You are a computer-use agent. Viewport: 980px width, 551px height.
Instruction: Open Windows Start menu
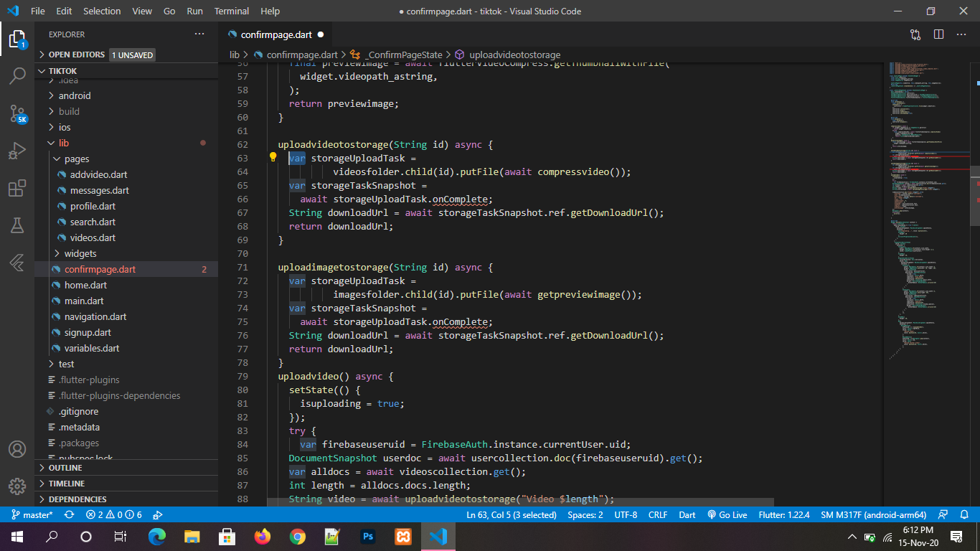17,537
